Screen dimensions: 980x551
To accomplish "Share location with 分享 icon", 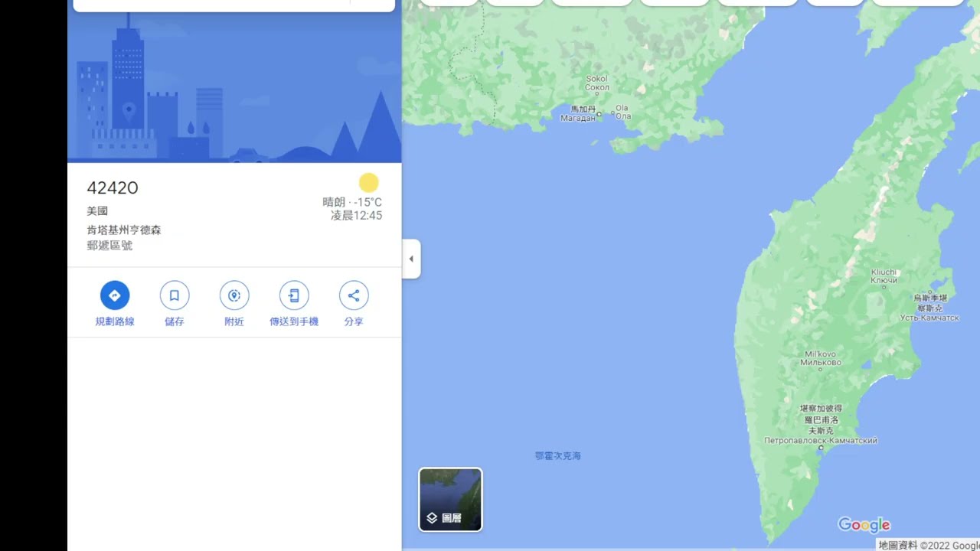I will coord(354,295).
